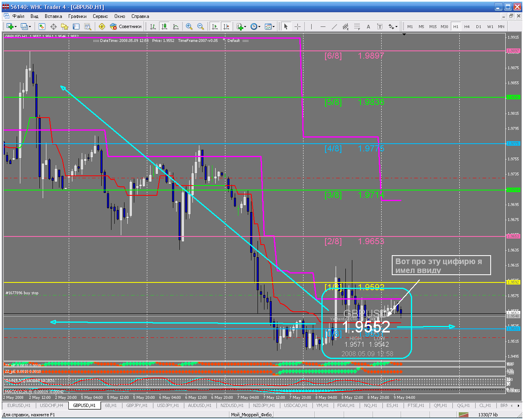Open the Arrows objects dropdown arrow
This screenshot has height=420, width=524.
point(397,26)
